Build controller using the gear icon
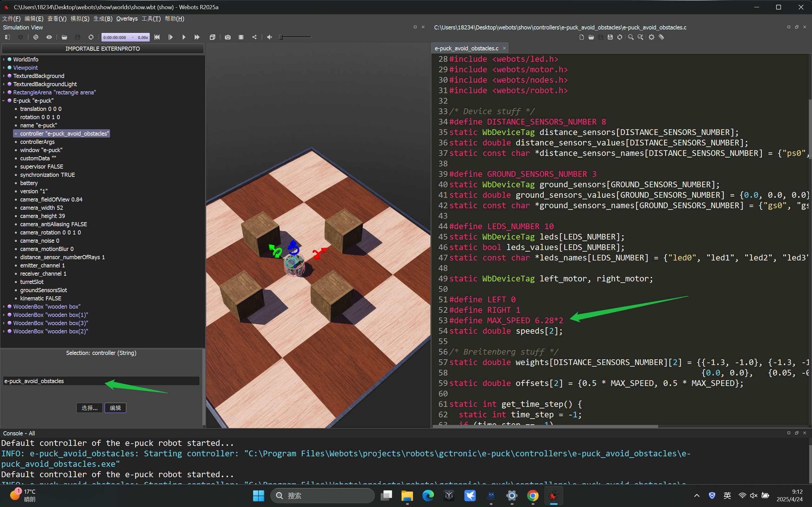 (651, 37)
